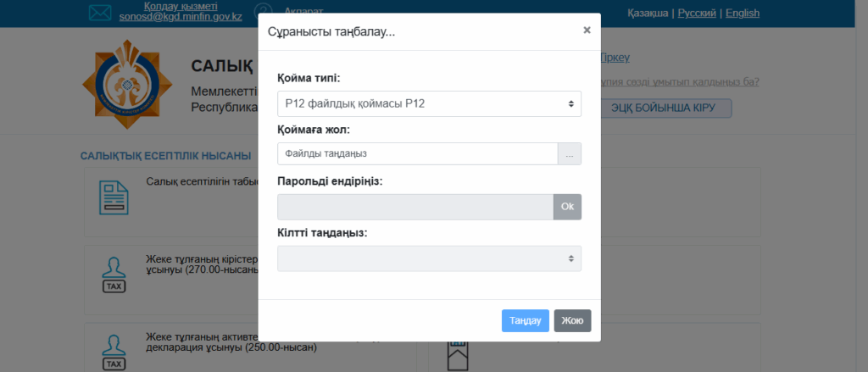The width and height of the screenshot is (868, 372).
Task: Click the grey Жою cancel button
Action: 572,320
